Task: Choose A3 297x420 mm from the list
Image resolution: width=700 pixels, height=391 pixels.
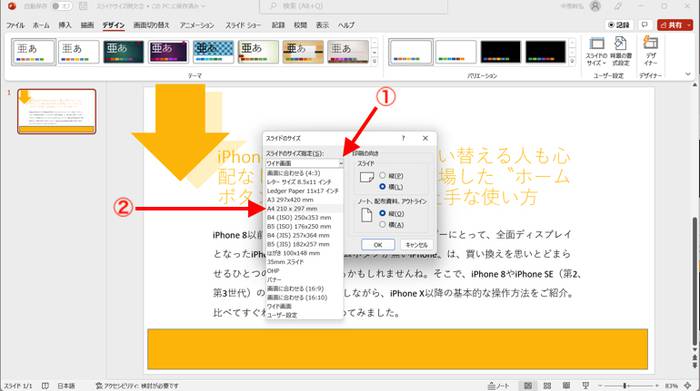Action: [304, 200]
